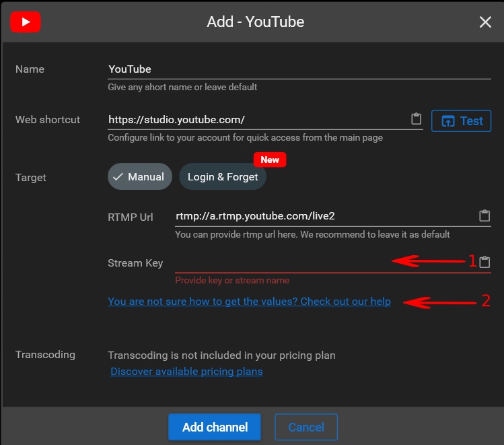The height and width of the screenshot is (445, 504).
Task: Click the YouTube logo icon
Action: point(26,22)
